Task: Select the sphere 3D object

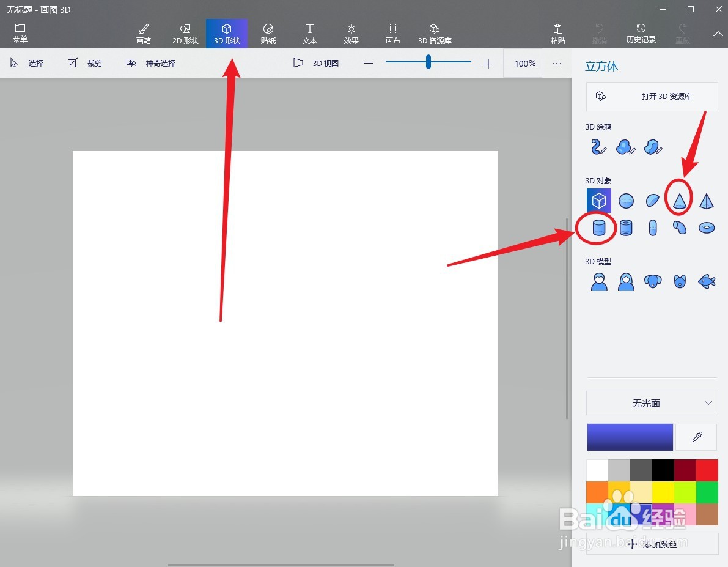Action: tap(626, 201)
